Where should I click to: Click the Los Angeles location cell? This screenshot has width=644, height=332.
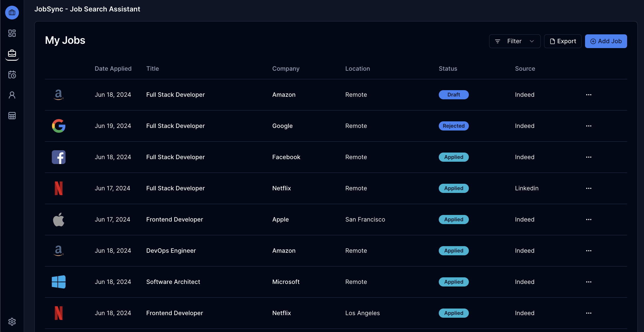pyautogui.click(x=362, y=313)
